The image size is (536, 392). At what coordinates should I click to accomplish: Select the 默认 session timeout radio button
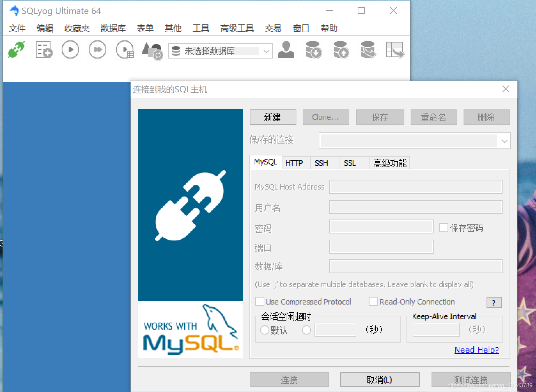pyautogui.click(x=265, y=330)
